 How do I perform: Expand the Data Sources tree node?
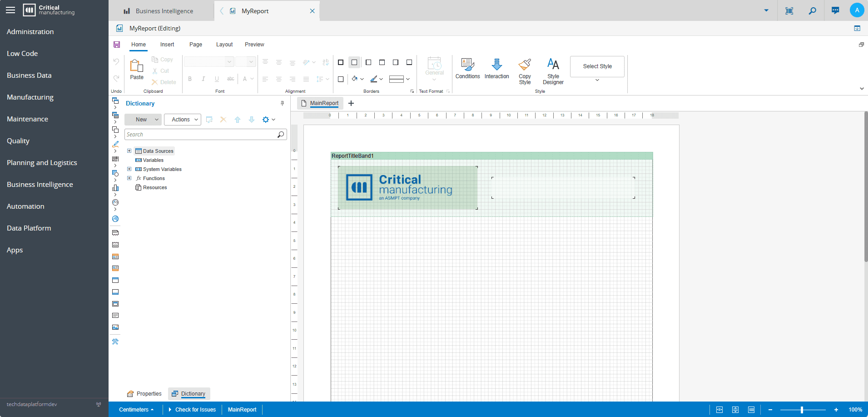[129, 151]
